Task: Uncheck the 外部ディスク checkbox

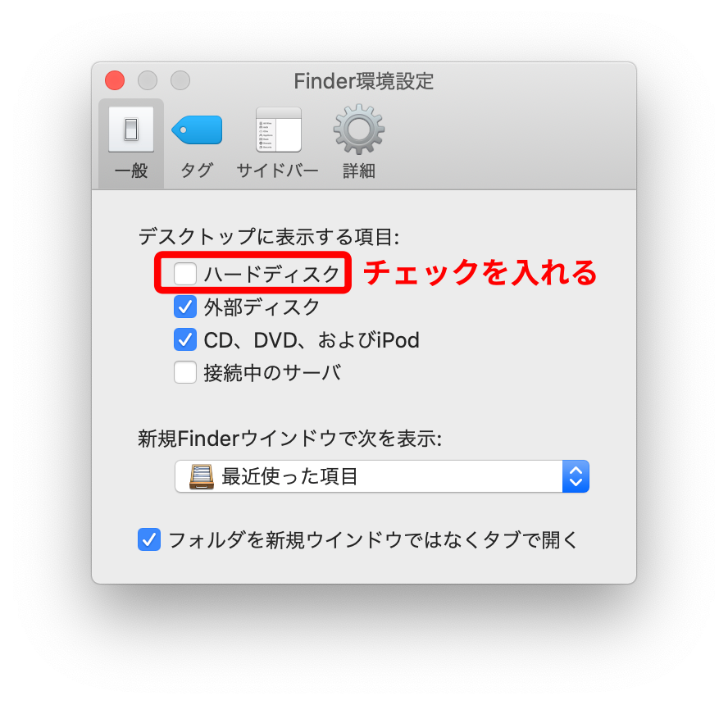Action: [184, 307]
